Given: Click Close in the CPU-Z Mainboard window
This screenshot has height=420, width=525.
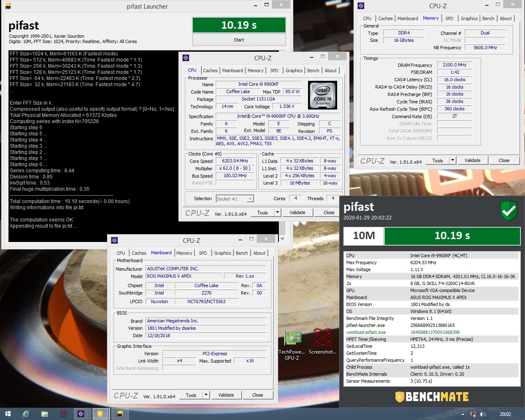Looking at the screenshot, I should click(258, 395).
